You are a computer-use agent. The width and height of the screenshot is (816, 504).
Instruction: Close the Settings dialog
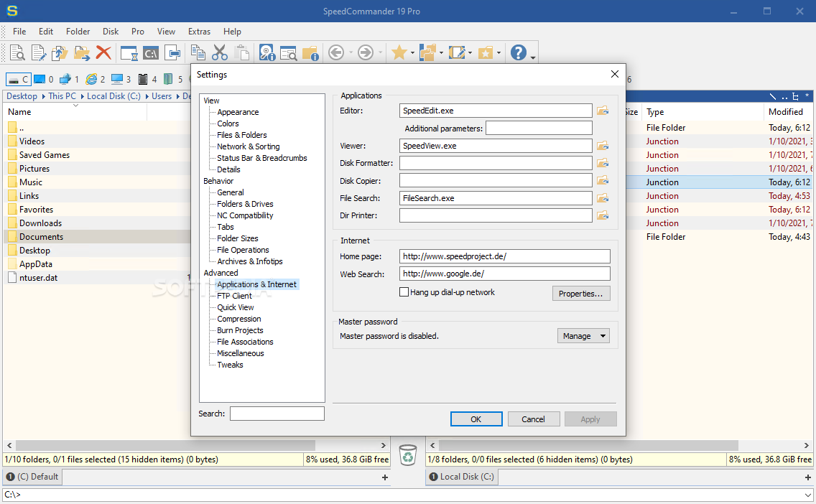tap(615, 75)
